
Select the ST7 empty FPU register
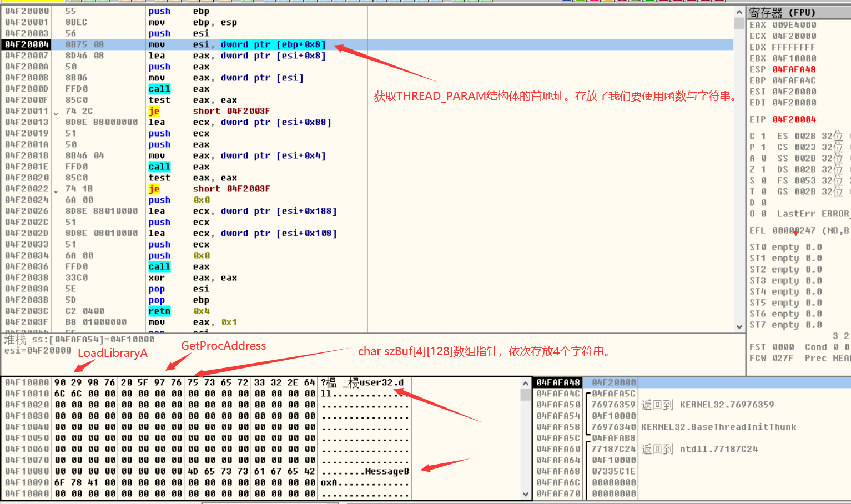coord(786,325)
